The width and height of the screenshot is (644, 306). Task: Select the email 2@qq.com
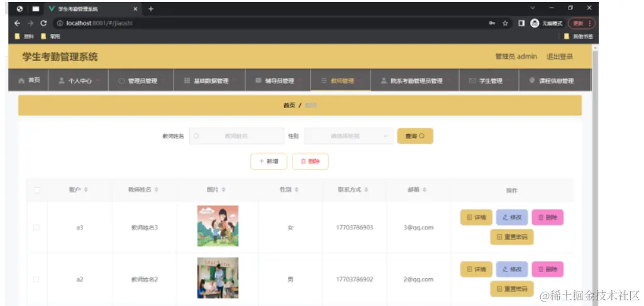[x=418, y=280]
